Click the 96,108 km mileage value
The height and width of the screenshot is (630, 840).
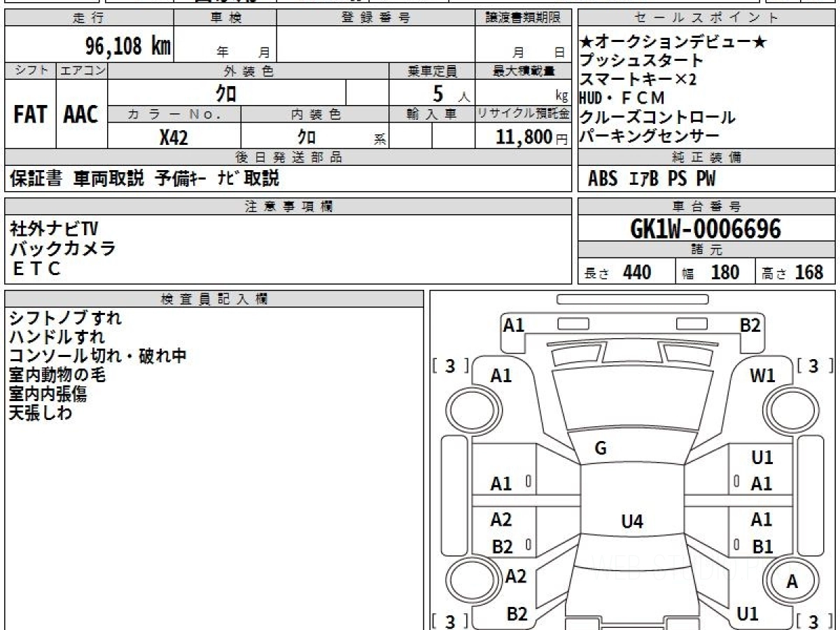coord(128,46)
